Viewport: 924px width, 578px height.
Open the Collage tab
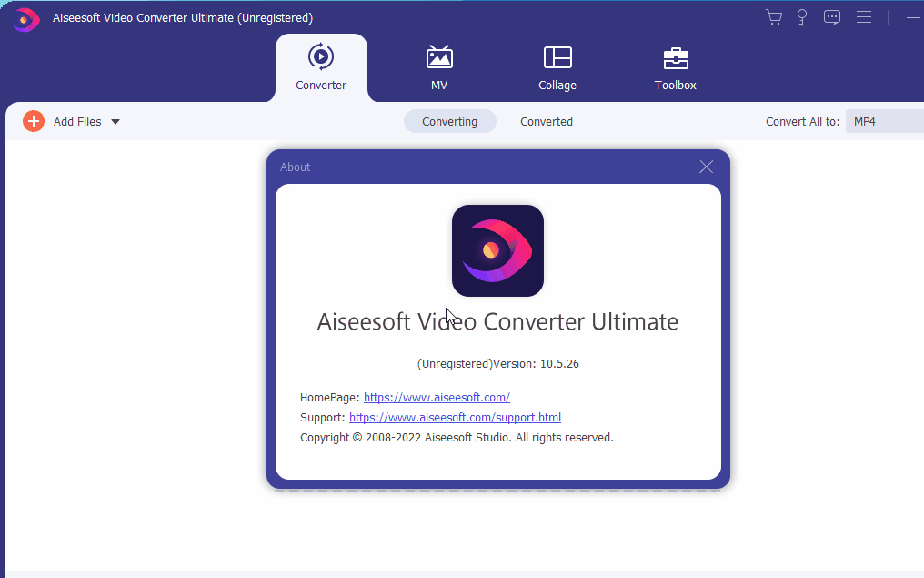point(557,68)
